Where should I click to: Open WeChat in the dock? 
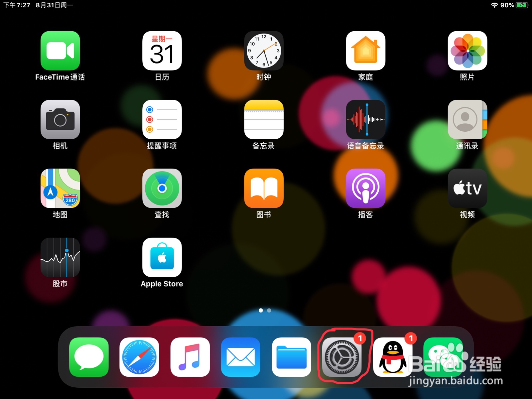[443, 357]
